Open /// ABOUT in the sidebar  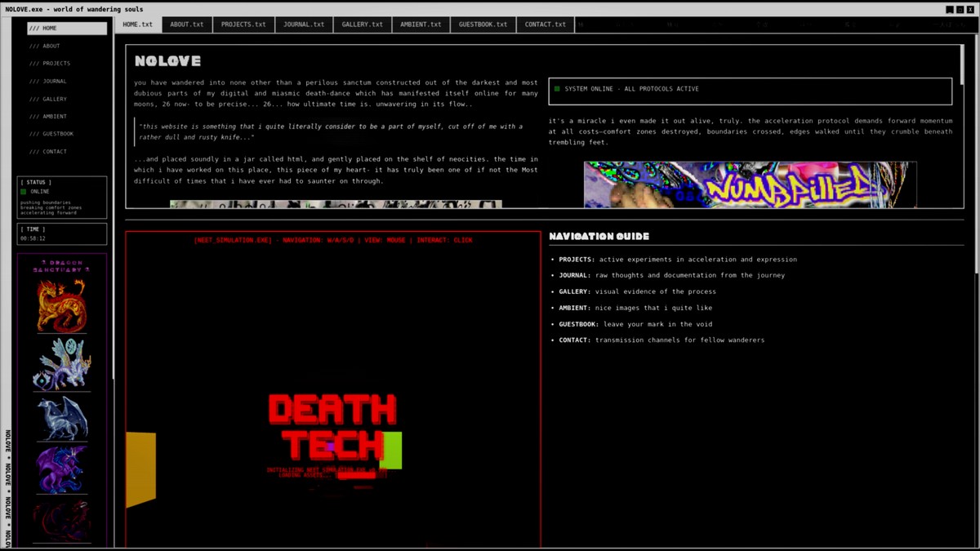(67, 47)
